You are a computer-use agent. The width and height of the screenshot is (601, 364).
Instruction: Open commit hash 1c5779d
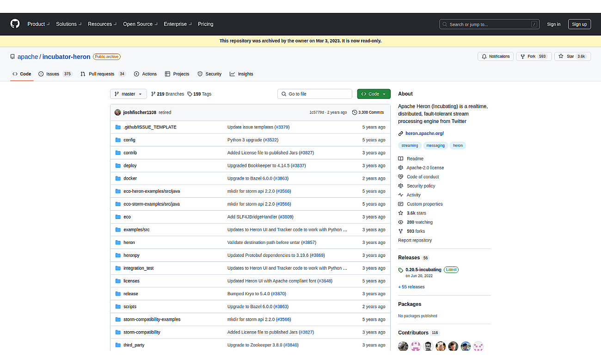tap(317, 112)
